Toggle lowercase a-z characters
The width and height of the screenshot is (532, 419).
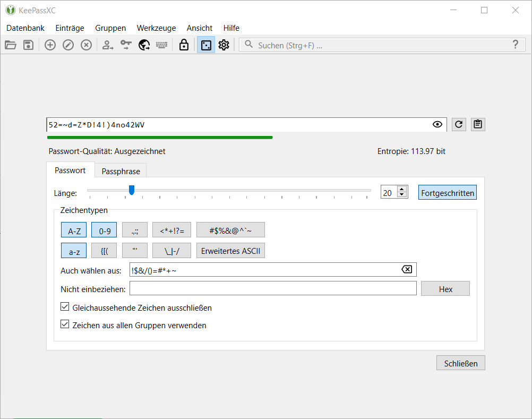[x=74, y=251]
